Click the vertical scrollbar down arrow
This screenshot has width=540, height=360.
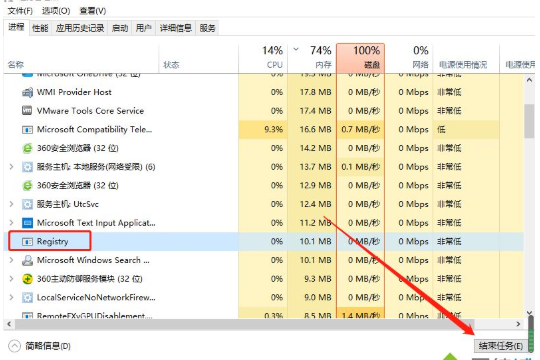tap(529, 313)
